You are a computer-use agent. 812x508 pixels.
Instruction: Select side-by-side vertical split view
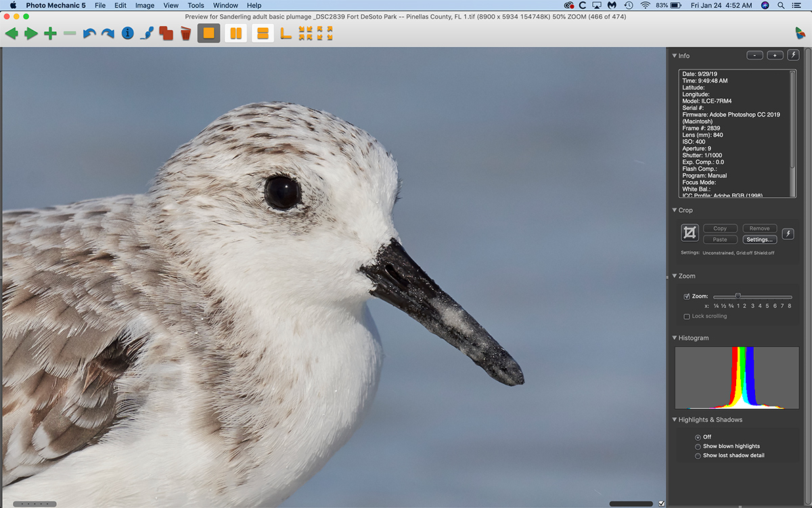coord(235,33)
